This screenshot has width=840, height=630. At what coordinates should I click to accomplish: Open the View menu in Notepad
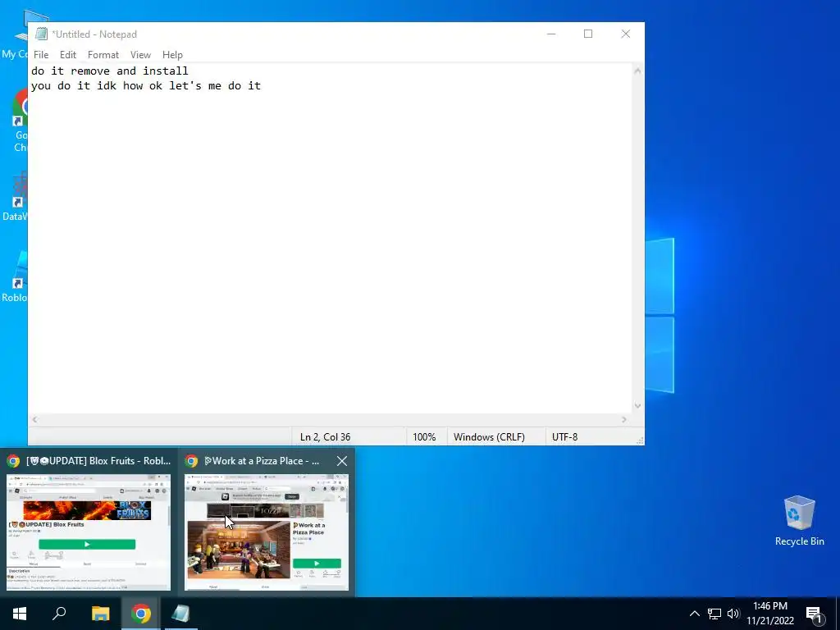click(140, 55)
